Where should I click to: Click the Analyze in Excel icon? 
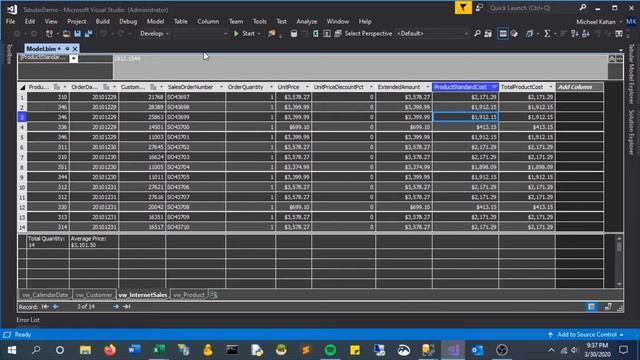click(316, 33)
